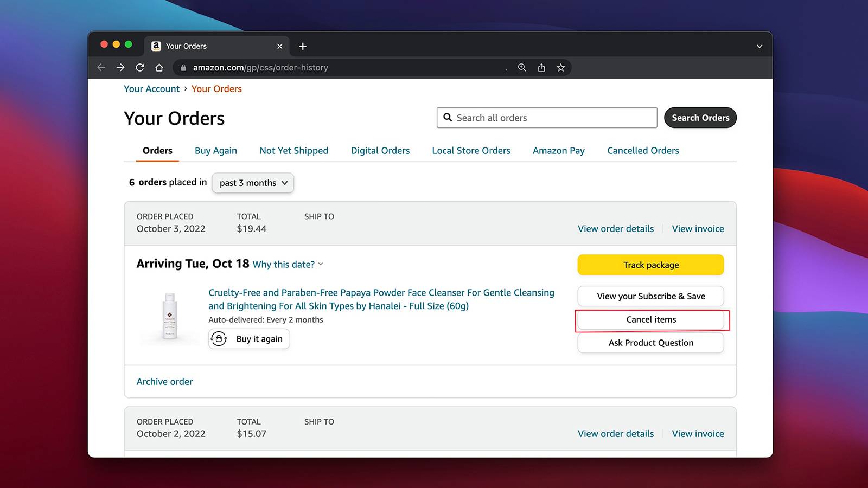
Task: Click the papaya cleanser product thumbnail
Action: coord(170,316)
